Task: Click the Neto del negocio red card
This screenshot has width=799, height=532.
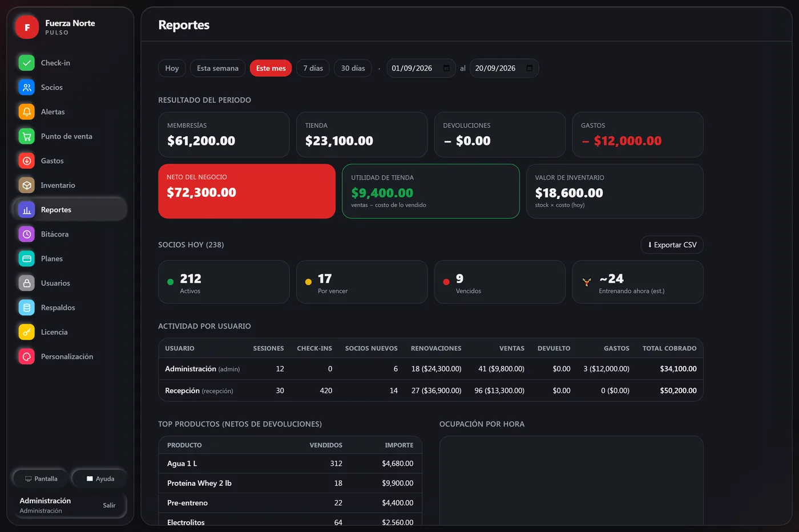Action: 247,192
